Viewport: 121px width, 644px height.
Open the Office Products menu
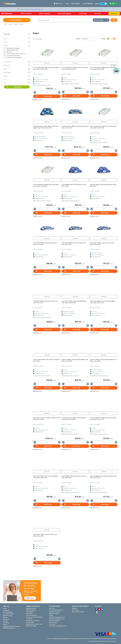coord(26,14)
